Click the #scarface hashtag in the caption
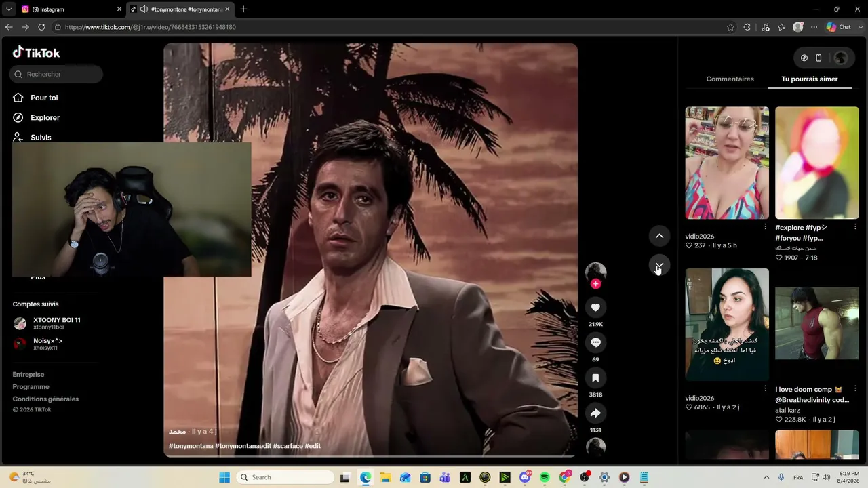The width and height of the screenshot is (868, 488). coord(288,446)
